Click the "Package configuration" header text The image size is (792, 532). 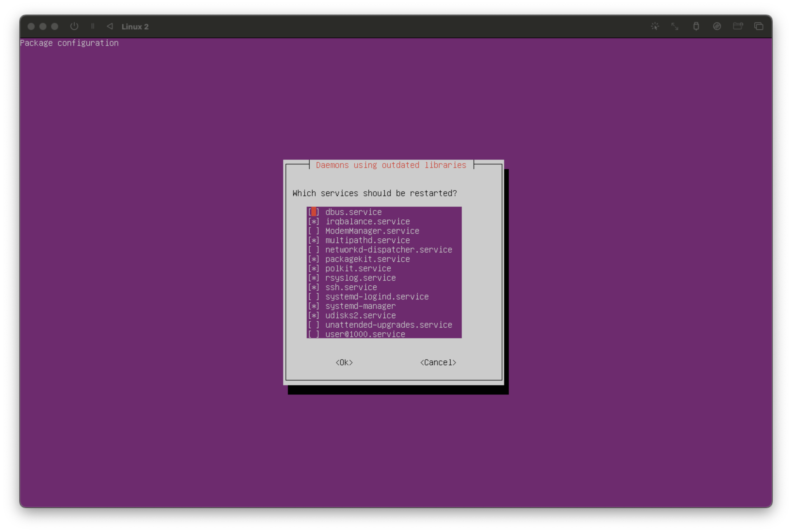pos(69,43)
